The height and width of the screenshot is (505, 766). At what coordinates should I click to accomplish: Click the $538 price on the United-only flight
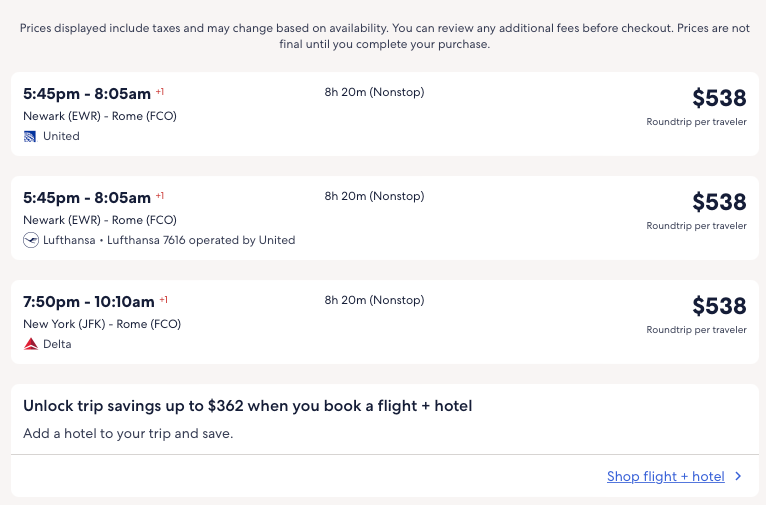(719, 98)
